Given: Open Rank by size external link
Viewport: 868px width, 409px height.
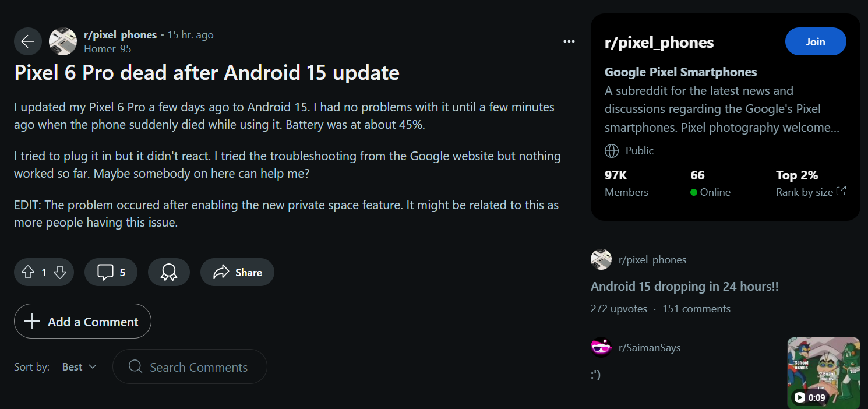Looking at the screenshot, I should 811,192.
